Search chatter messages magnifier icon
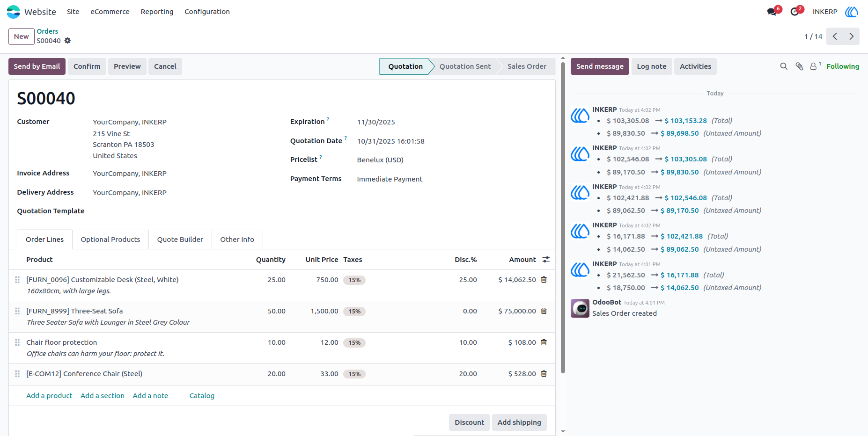The image size is (868, 436). coord(784,66)
